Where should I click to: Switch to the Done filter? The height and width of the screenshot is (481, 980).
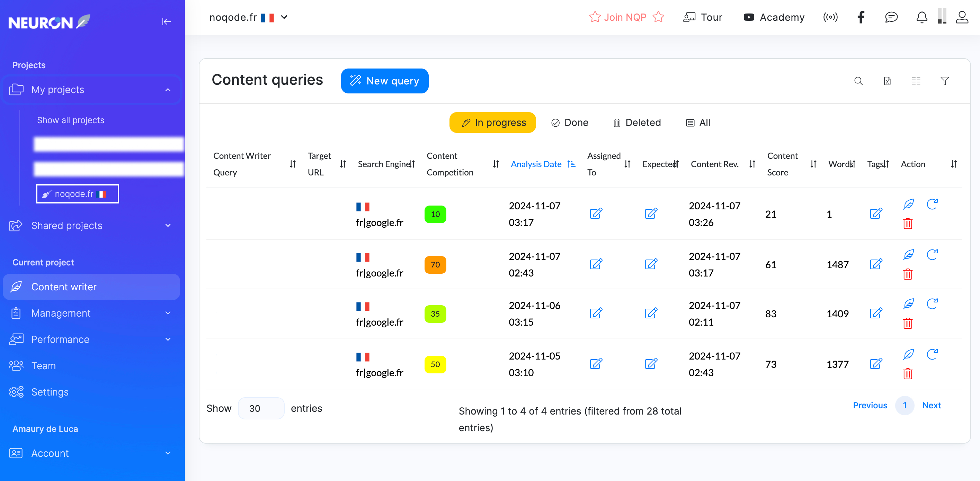point(570,122)
